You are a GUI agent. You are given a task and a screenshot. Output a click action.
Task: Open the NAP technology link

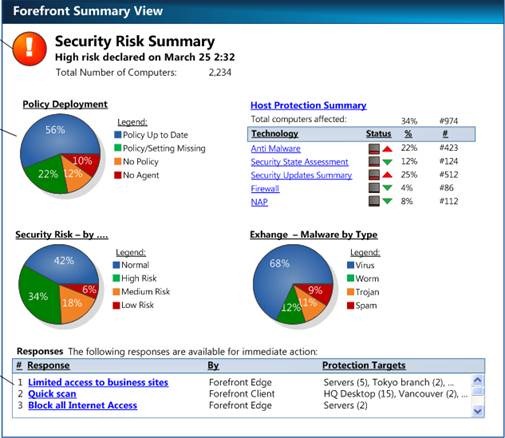[x=259, y=202]
